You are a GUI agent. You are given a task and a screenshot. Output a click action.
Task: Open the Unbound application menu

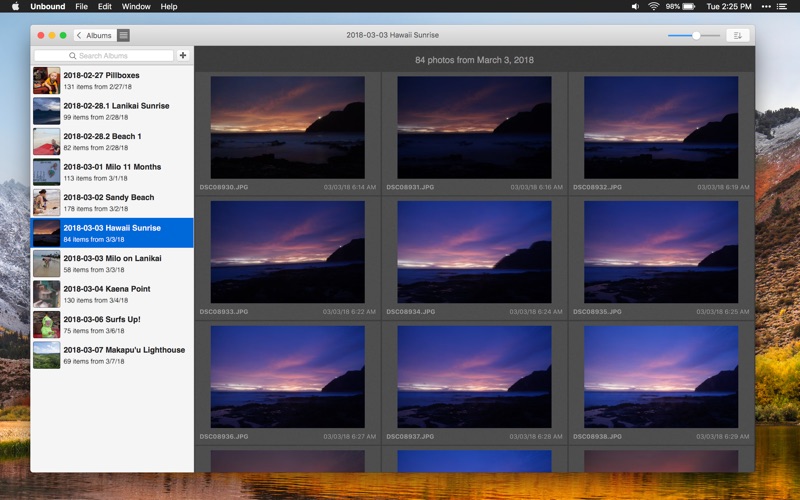click(x=47, y=6)
